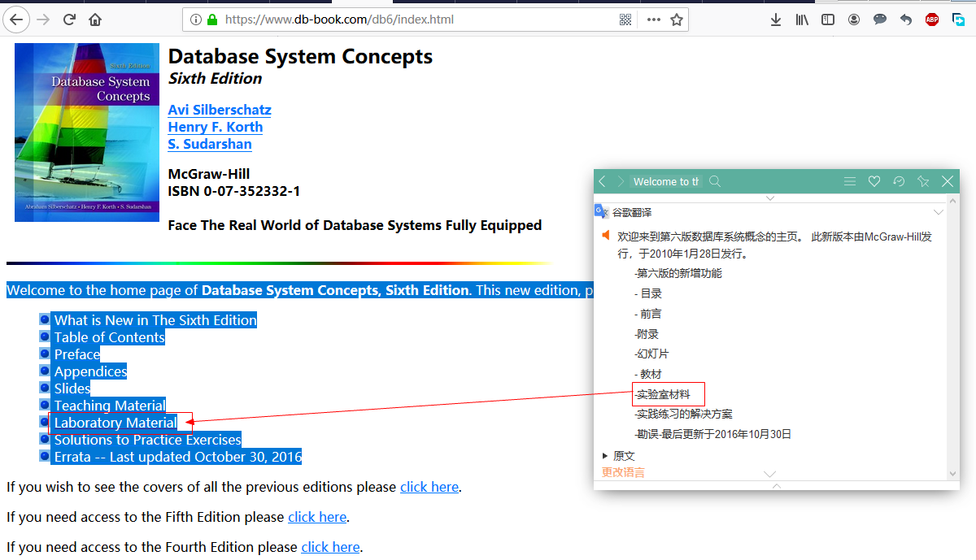The image size is (976, 560).
Task: Click the down chevron beside 更改语言
Action: click(x=770, y=473)
